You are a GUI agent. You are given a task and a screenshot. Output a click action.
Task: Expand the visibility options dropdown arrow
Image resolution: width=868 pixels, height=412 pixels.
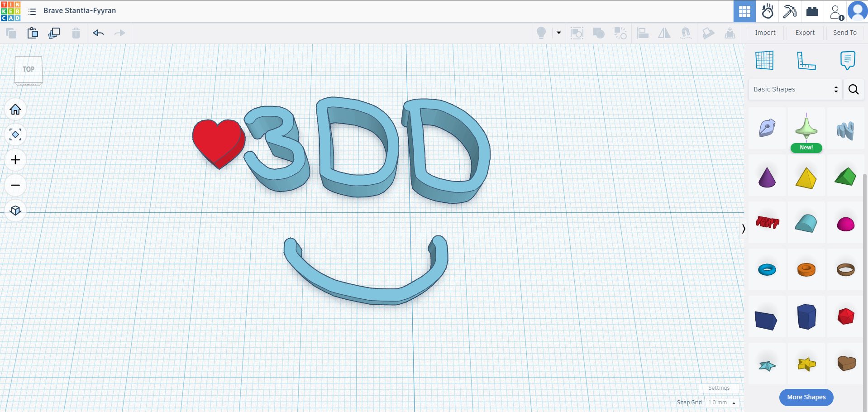[x=559, y=33]
